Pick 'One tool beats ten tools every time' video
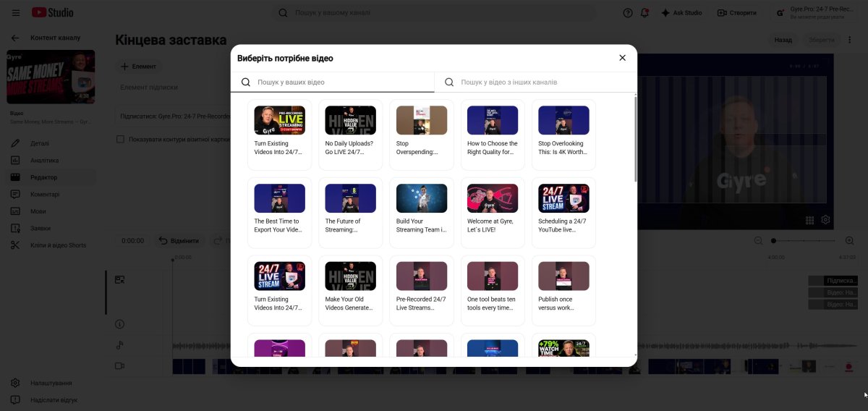868x411 pixels. [x=493, y=290]
